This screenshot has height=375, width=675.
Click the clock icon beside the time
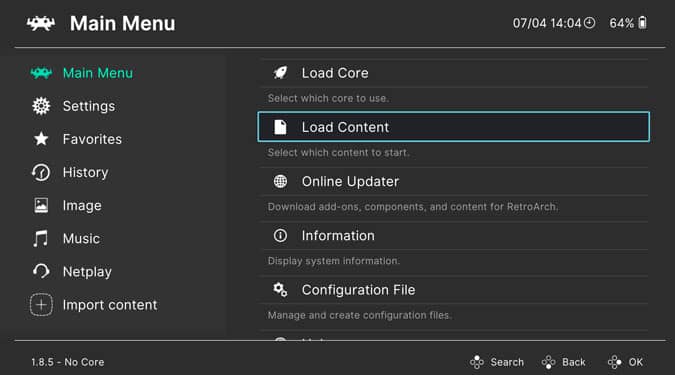(x=590, y=23)
